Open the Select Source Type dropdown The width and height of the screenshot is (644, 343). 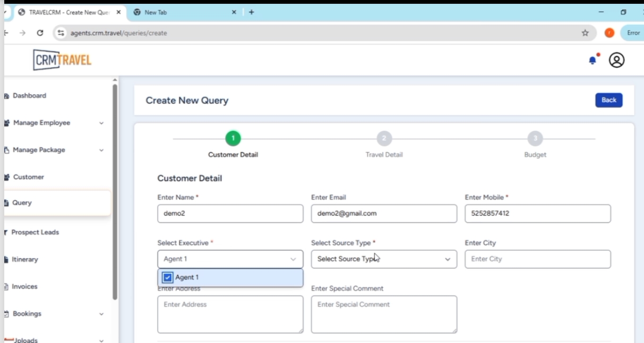[x=384, y=259]
